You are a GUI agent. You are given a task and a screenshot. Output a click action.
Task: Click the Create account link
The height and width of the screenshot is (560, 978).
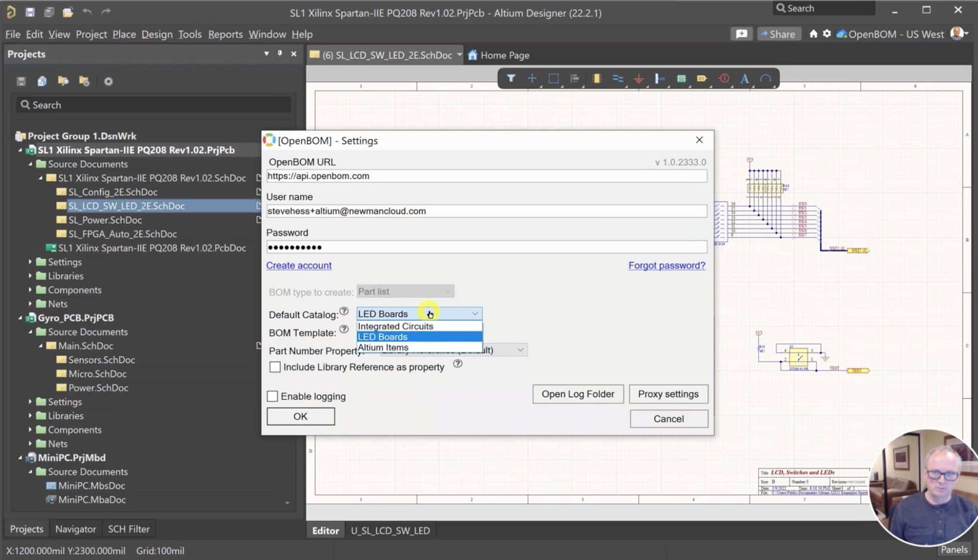299,266
